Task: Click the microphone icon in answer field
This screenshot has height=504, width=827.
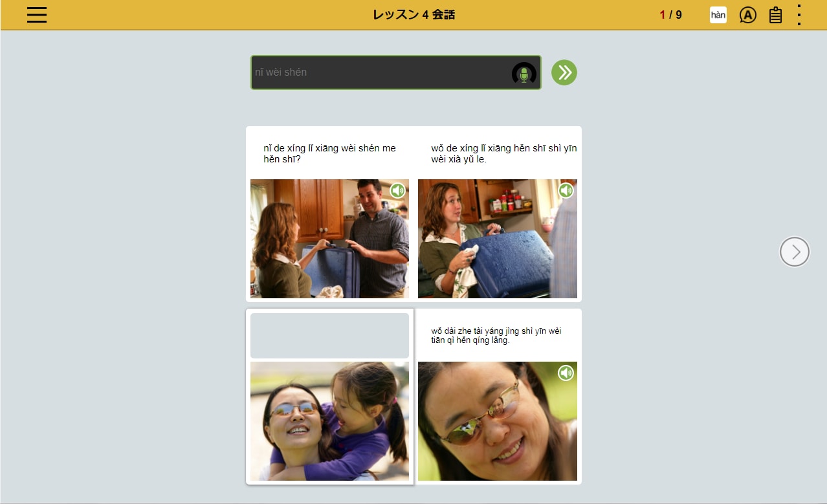Action: (x=524, y=74)
